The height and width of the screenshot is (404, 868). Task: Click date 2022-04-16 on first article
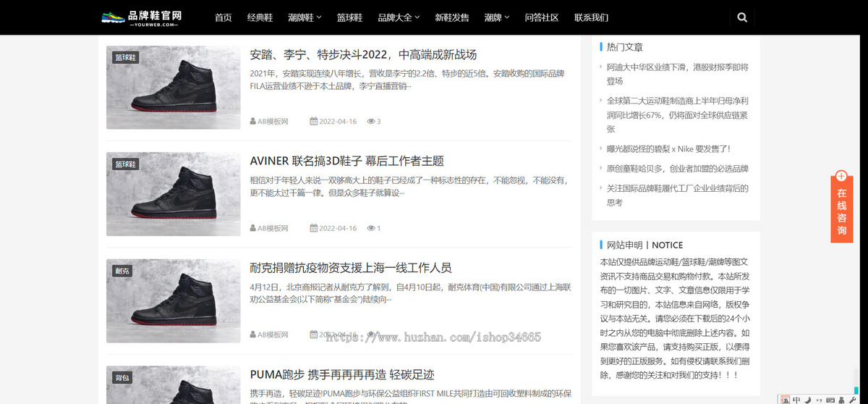coord(338,122)
